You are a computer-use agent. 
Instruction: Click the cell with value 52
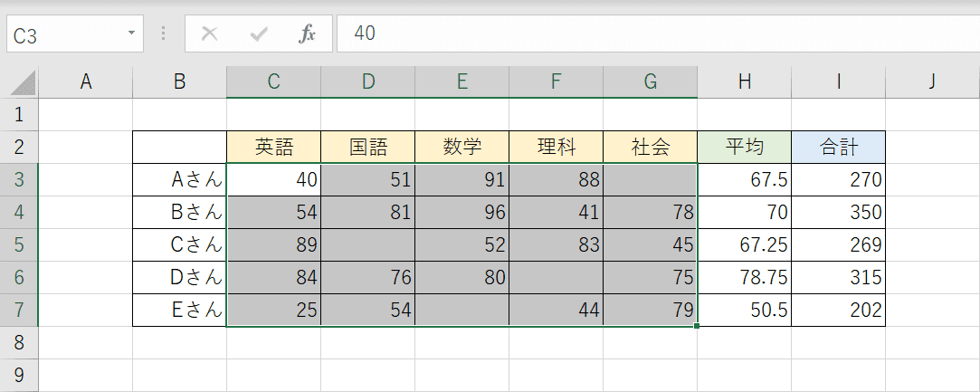tap(462, 244)
